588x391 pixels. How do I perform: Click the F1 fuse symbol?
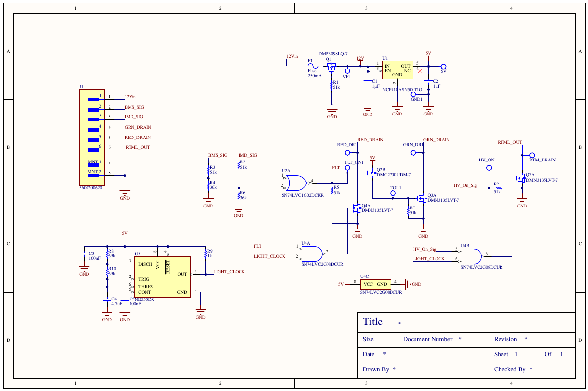click(x=313, y=67)
